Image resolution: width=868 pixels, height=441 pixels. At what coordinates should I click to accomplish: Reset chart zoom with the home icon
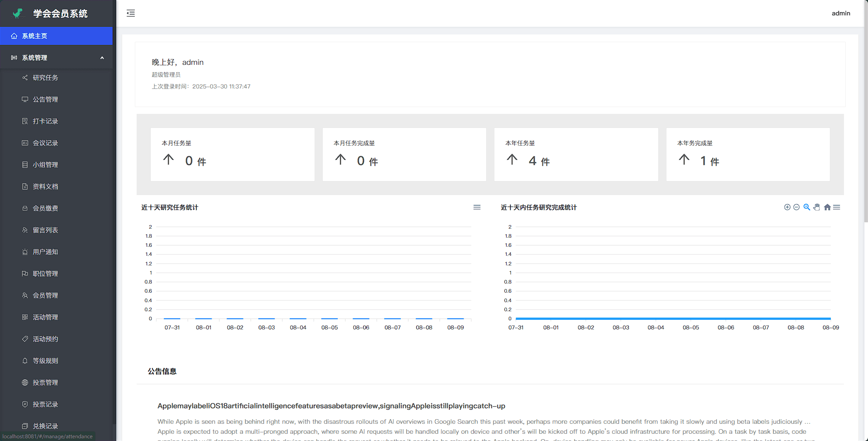pos(827,207)
